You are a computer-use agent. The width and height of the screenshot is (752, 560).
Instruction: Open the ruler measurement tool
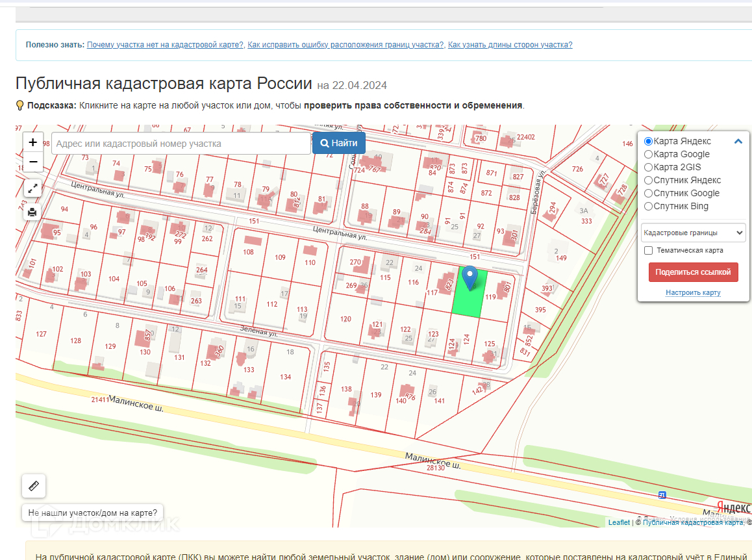(x=34, y=485)
